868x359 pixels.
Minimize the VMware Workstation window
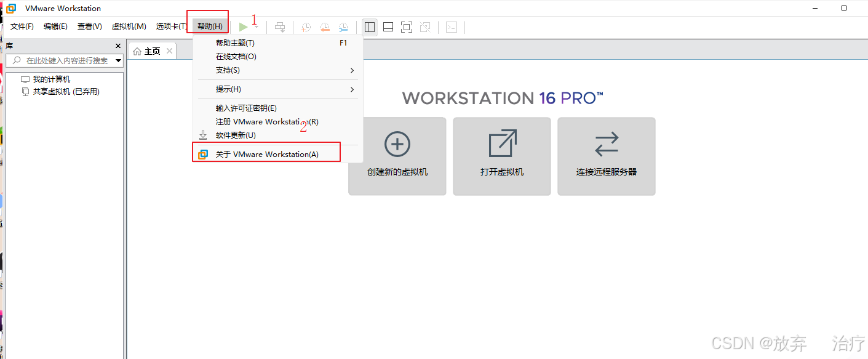click(814, 8)
